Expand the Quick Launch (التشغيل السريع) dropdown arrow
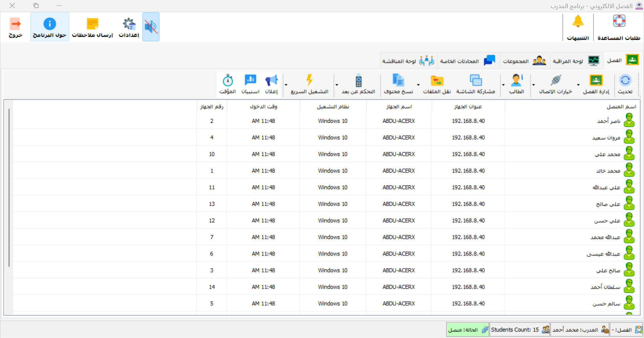Viewport: 644px width, 338px height. pyautogui.click(x=286, y=85)
